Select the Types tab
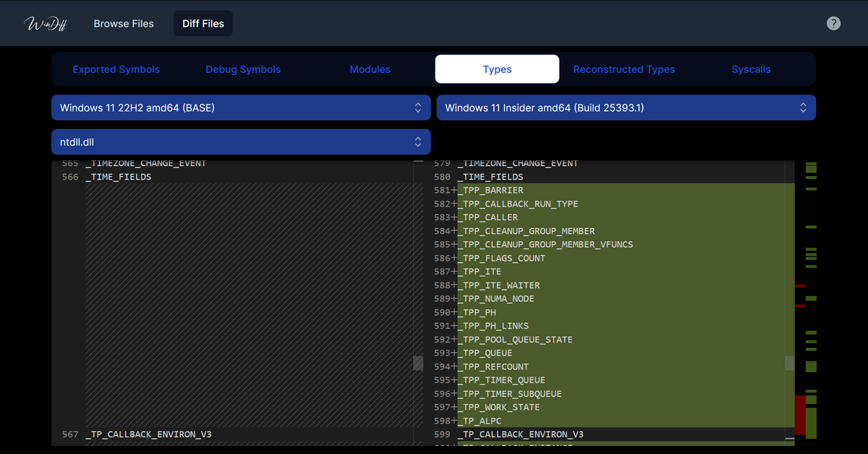 click(x=497, y=70)
